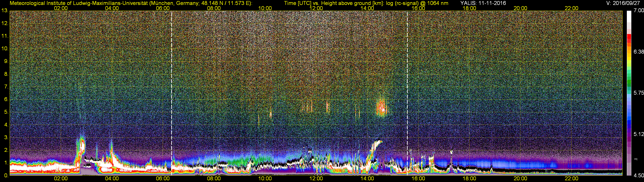Click the 14:00 label on the top time axis
The width and height of the screenshot is (644, 182).
[x=367, y=8]
